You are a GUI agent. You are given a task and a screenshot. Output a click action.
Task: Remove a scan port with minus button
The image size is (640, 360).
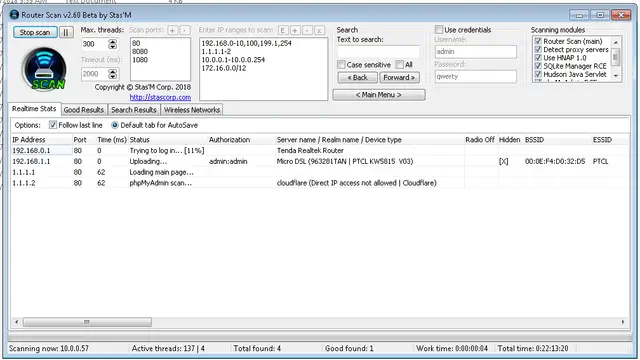click(185, 30)
